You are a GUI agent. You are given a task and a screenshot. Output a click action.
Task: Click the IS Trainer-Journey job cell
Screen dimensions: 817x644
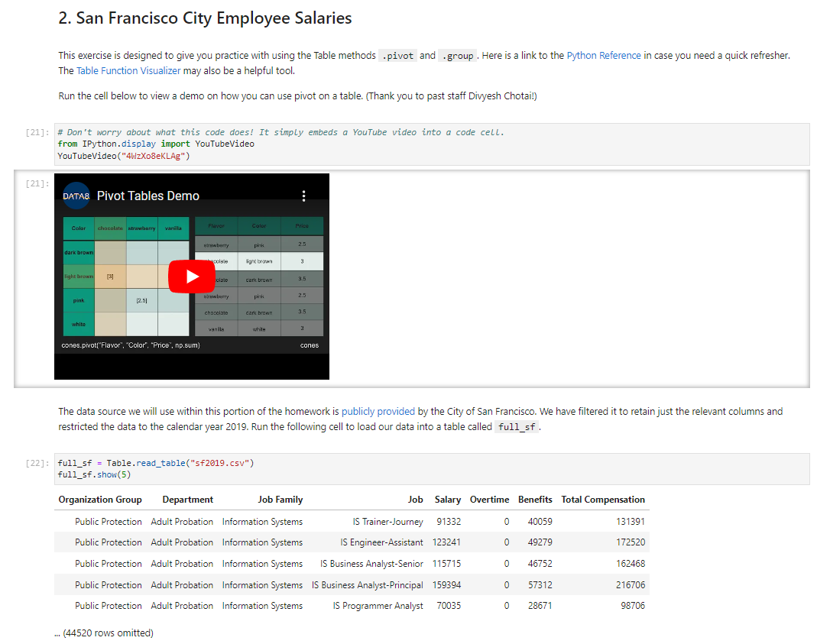tap(387, 522)
